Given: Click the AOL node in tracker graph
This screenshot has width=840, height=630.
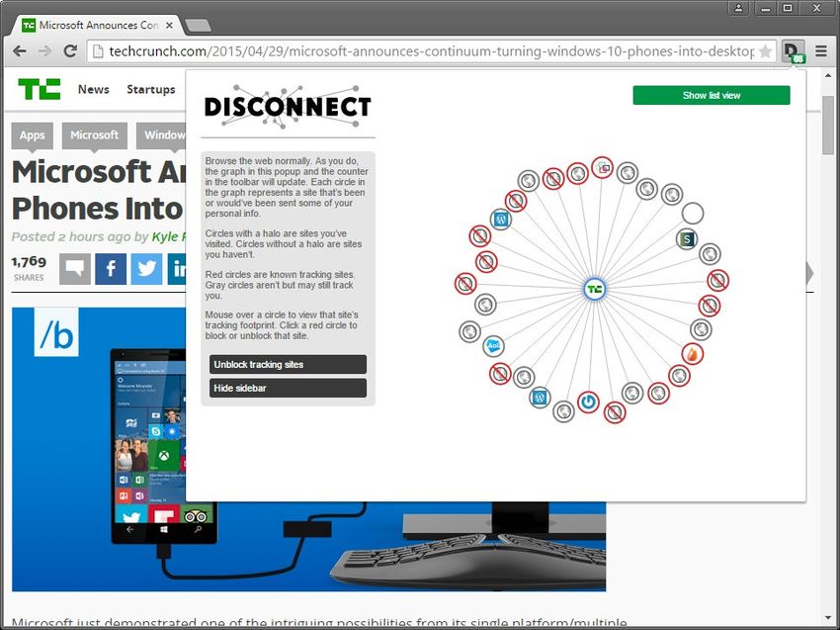Looking at the screenshot, I should [x=493, y=346].
